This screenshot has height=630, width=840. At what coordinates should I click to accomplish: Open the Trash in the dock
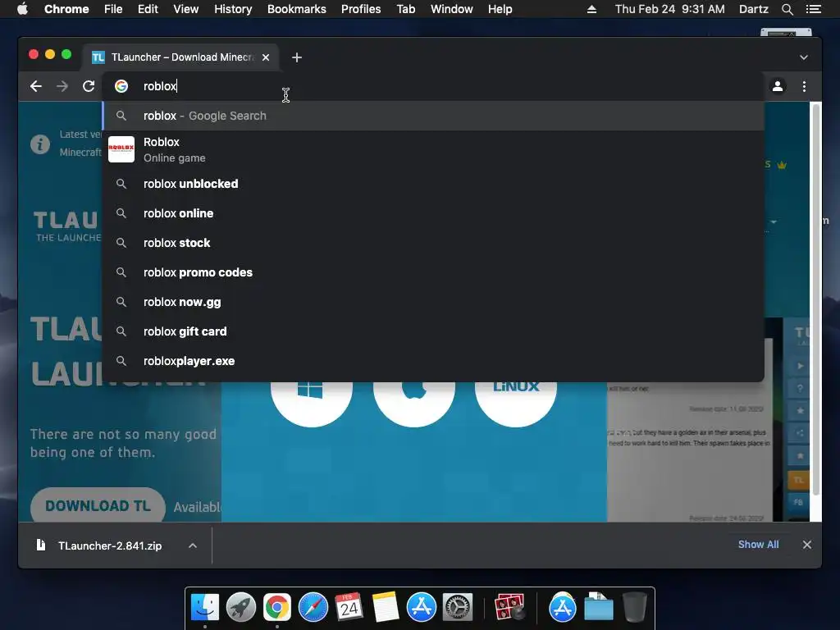tap(634, 608)
